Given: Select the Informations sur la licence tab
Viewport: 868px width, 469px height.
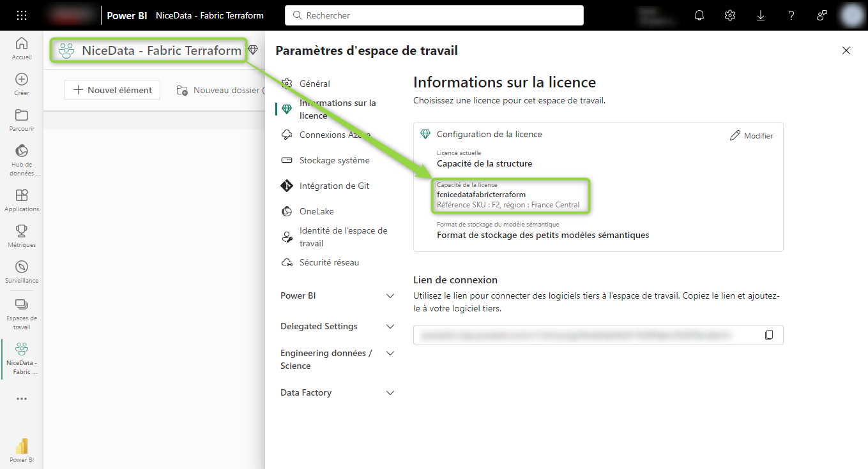Looking at the screenshot, I should (337, 109).
